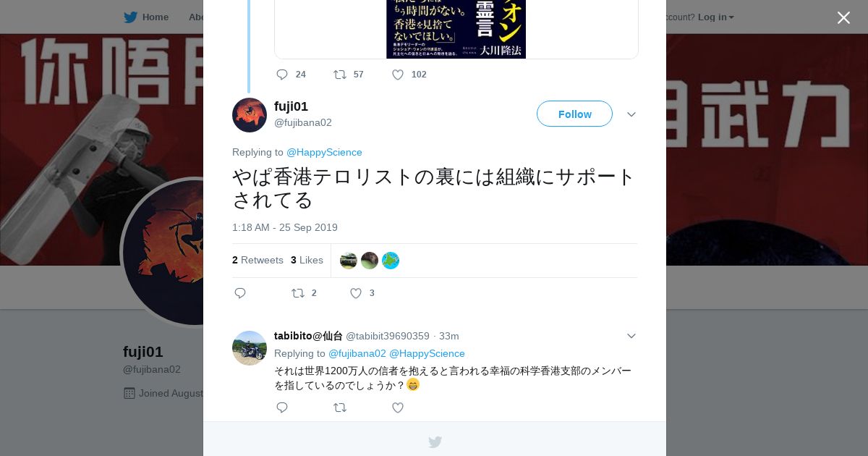Go to the Home tab
868x456 pixels.
coord(146,17)
